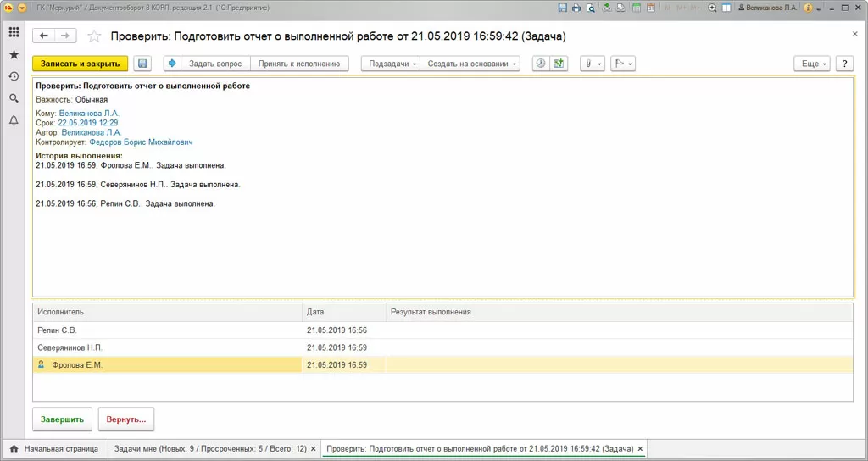Click title bar Save floppy icon
The image size is (868, 461).
point(563,8)
